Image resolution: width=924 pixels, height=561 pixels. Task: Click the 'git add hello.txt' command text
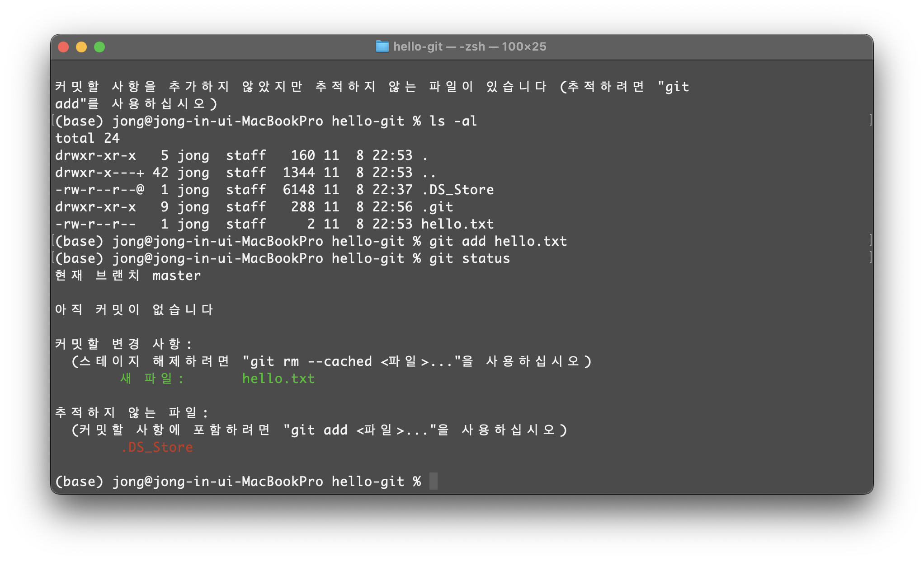click(498, 241)
